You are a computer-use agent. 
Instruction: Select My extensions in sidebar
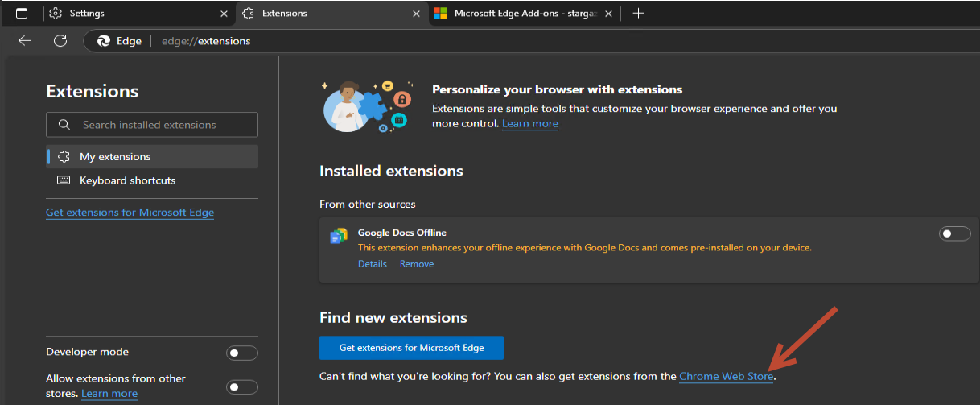[152, 157]
